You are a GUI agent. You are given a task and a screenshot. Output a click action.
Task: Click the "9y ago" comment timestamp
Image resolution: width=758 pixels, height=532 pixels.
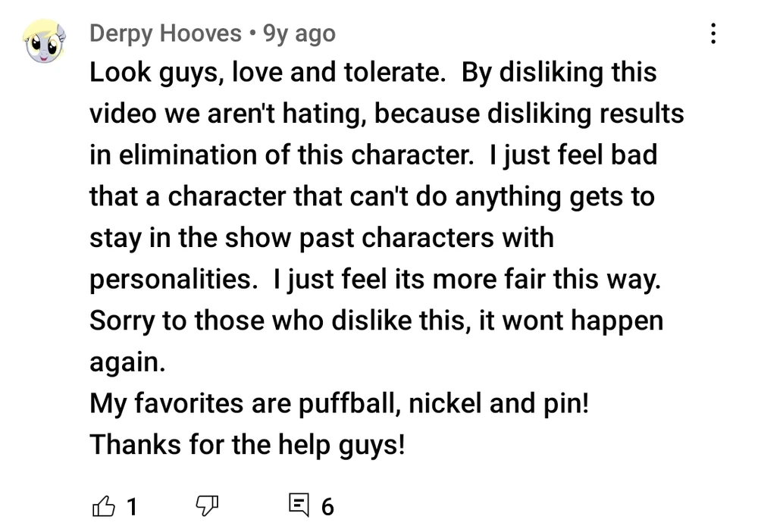point(299,33)
